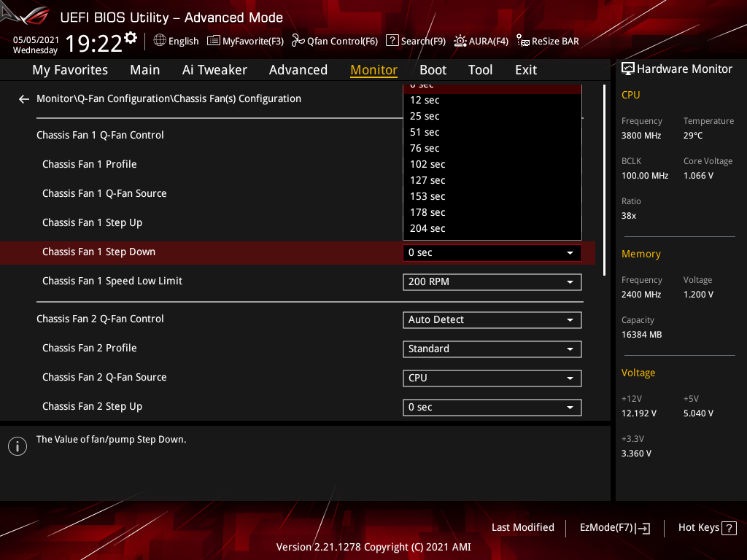Click the 3.360 V reading
Image resolution: width=747 pixels, height=560 pixels.
point(636,454)
